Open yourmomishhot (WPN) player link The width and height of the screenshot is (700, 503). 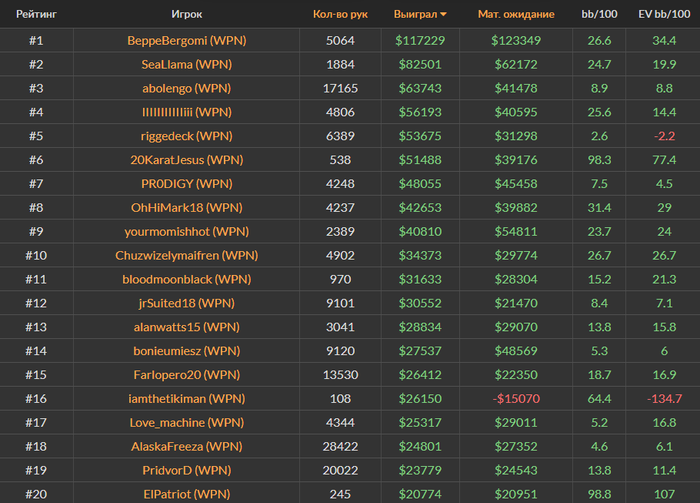coord(187,232)
